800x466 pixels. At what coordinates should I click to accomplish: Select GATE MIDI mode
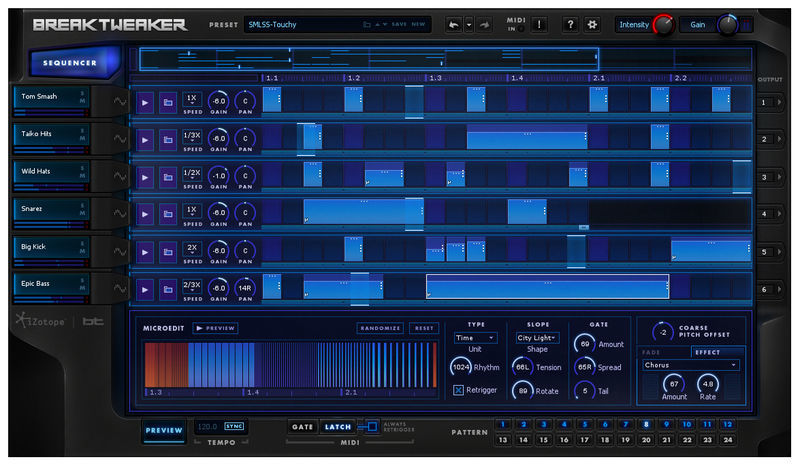(x=302, y=427)
